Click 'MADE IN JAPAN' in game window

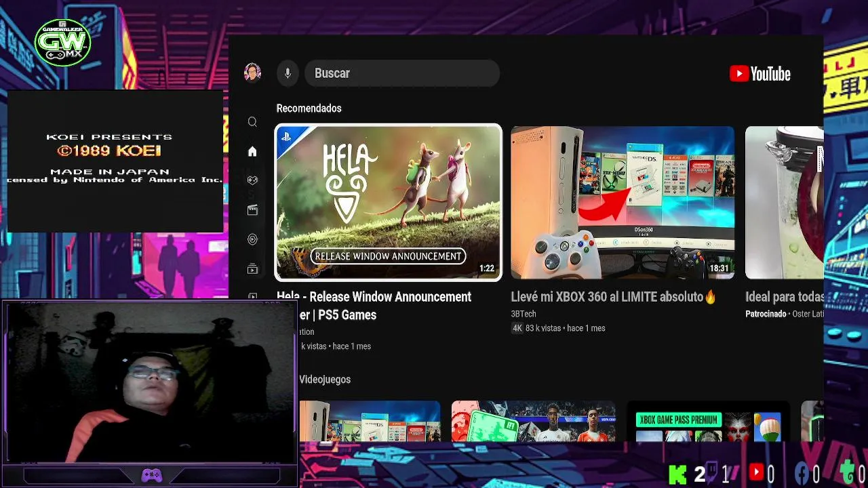click(x=109, y=171)
